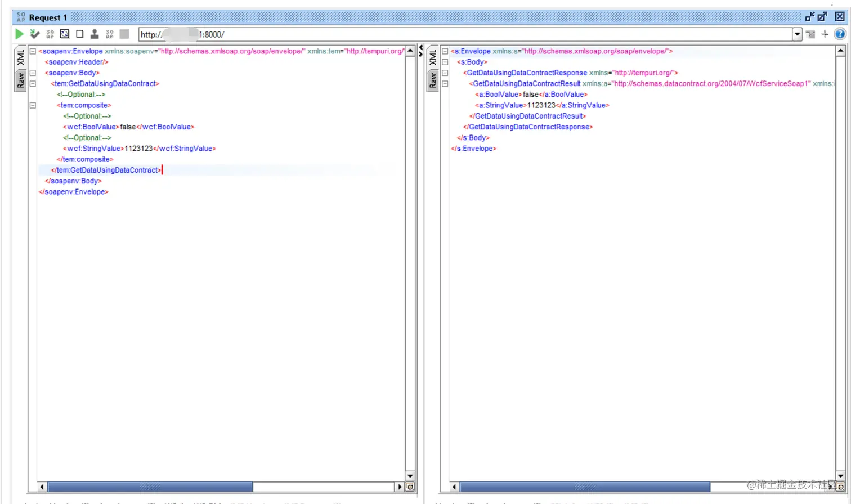Image resolution: width=851 pixels, height=504 pixels.
Task: Click the plus icon in the toolbar
Action: (x=825, y=34)
